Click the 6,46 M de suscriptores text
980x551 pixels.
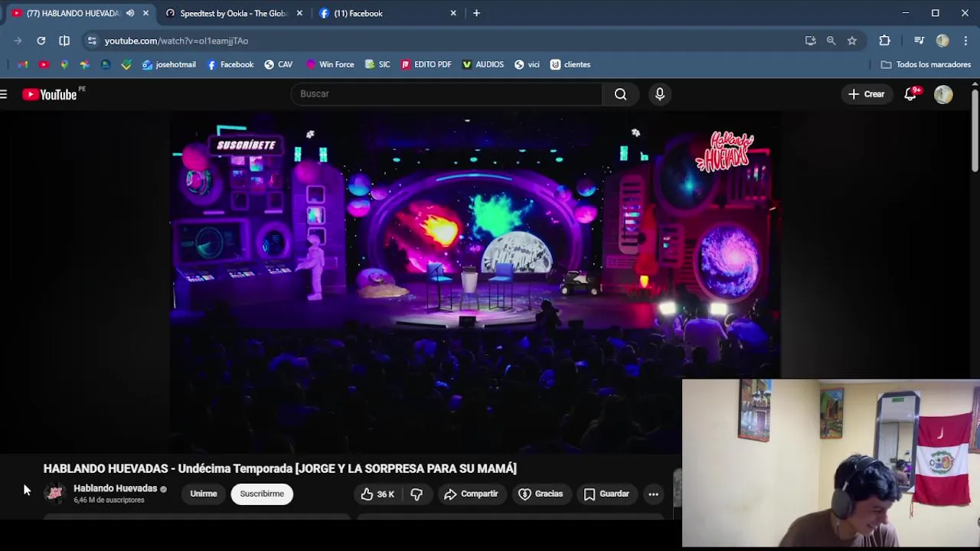tap(109, 500)
